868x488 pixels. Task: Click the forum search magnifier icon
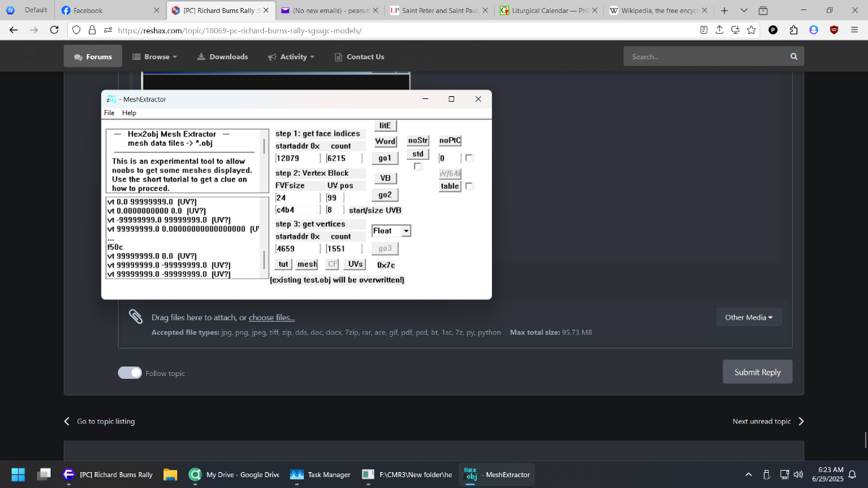pos(793,56)
